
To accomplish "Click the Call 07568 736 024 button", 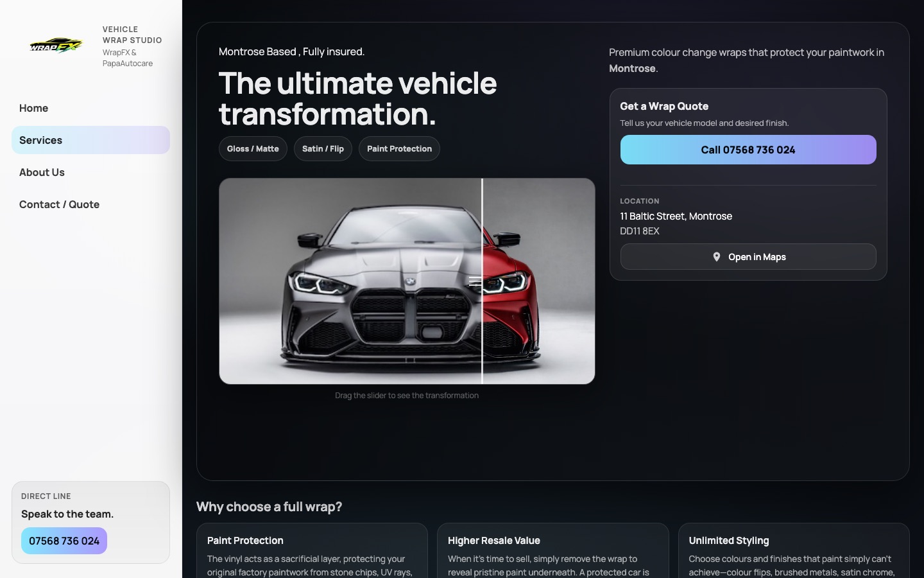I will (748, 150).
